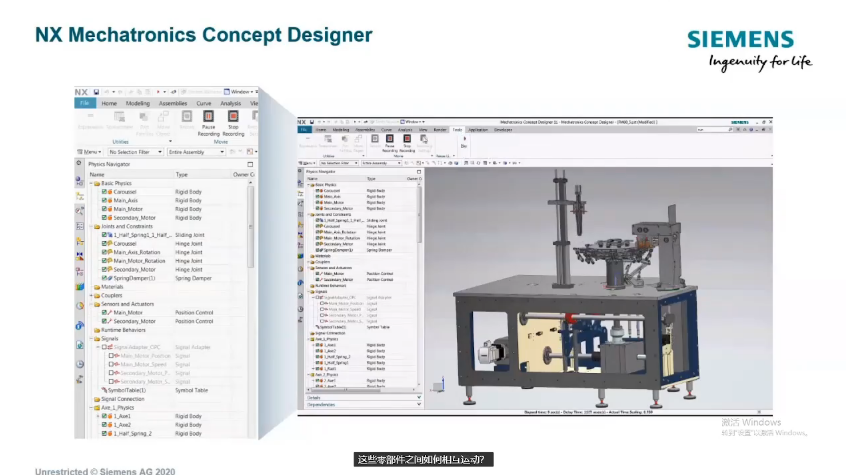Click Stop Recording in the magnified ribbon

click(x=233, y=124)
